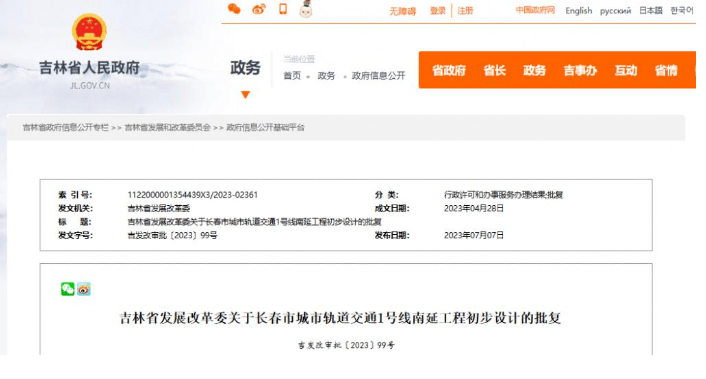The image size is (706, 379).
Task: Open the 省政府 navigation tab
Action: (x=449, y=70)
